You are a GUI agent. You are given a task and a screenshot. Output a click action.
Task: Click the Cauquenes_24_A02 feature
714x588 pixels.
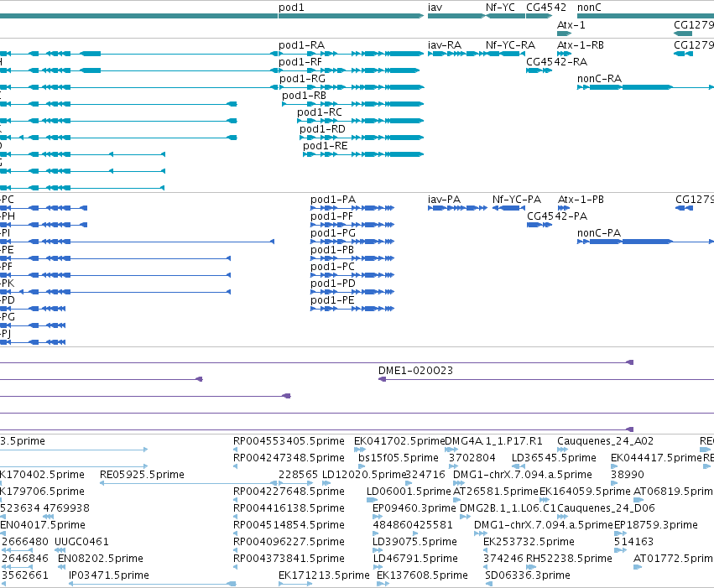pyautogui.click(x=562, y=450)
